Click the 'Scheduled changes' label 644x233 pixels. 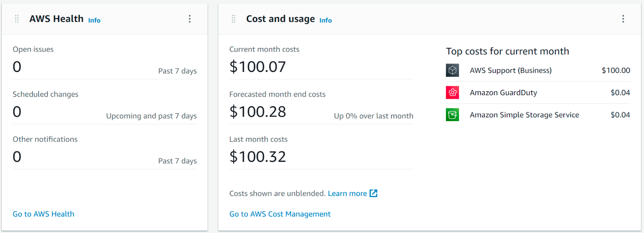46,94
